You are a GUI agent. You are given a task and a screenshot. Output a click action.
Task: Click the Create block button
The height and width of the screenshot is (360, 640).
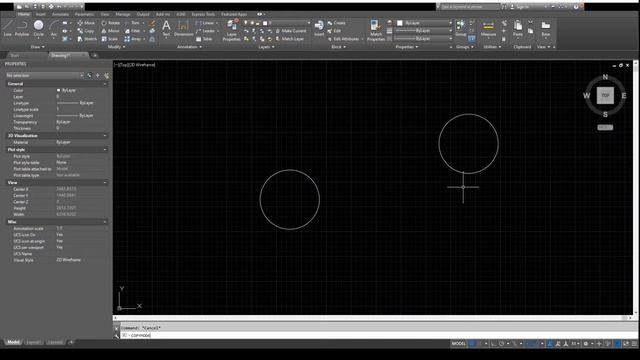336,23
